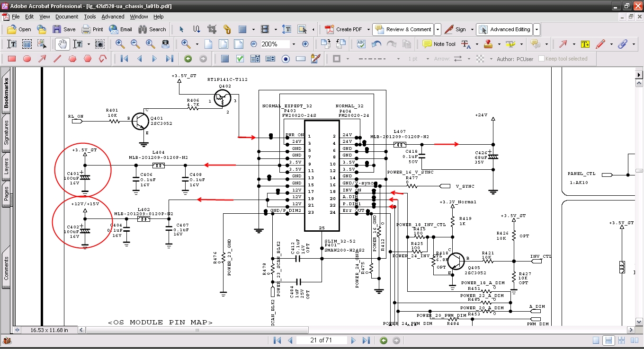Select the Check Box form tool
Viewport: 644px width, 349px height.
[x=240, y=59]
